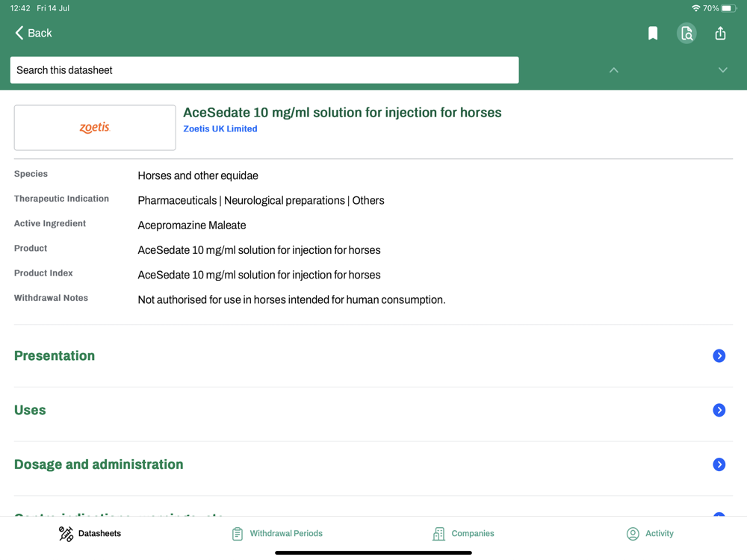Switch to the Activity tab

coord(650,534)
